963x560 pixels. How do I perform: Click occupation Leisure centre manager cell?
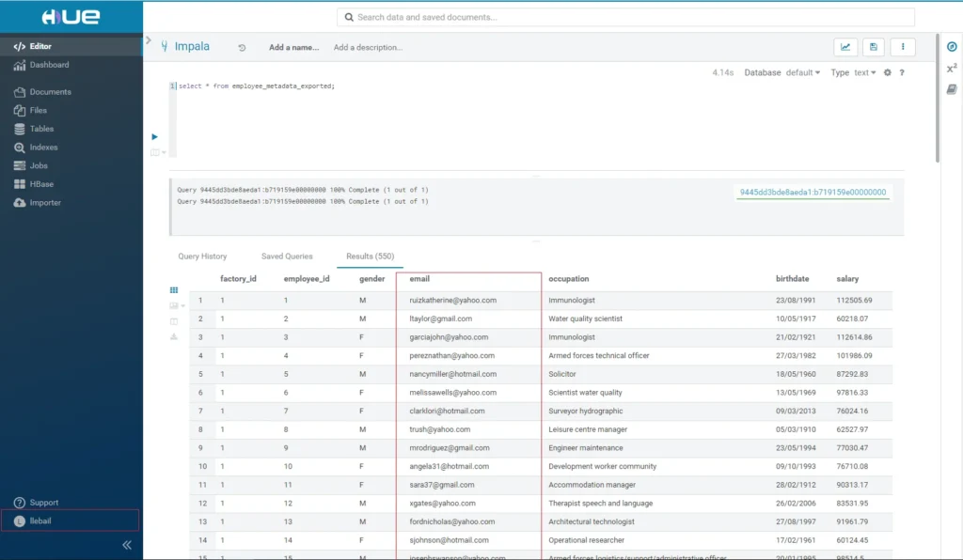pyautogui.click(x=588, y=429)
